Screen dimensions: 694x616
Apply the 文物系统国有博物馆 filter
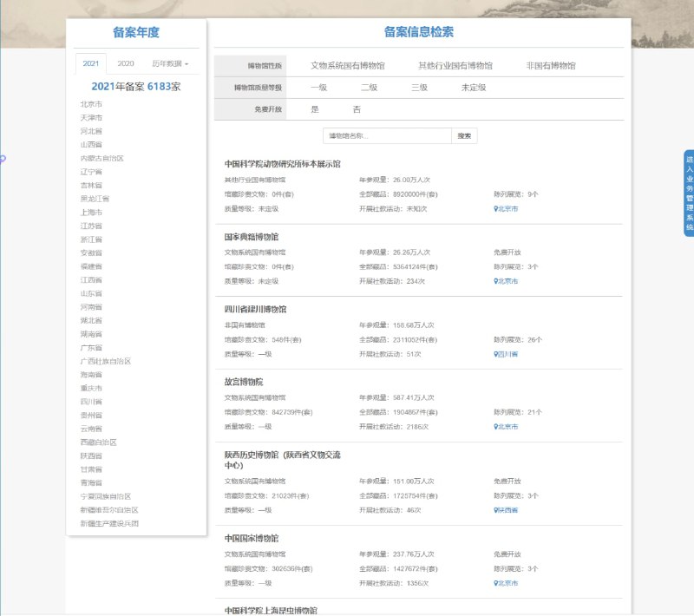click(348, 63)
